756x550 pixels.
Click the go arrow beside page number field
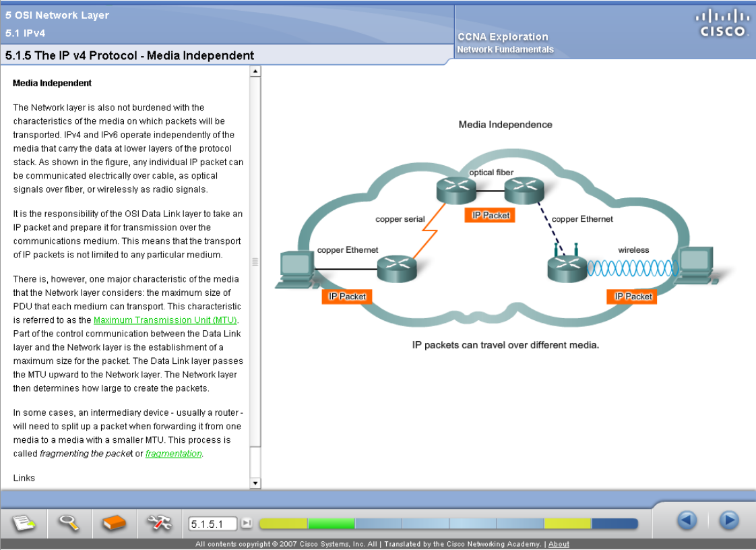247,523
